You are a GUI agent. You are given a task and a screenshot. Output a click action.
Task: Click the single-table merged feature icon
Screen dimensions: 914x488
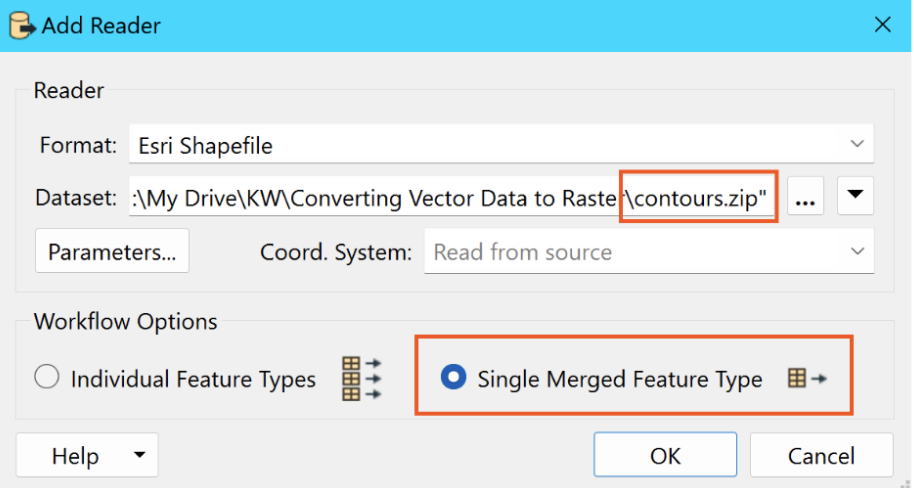click(807, 378)
